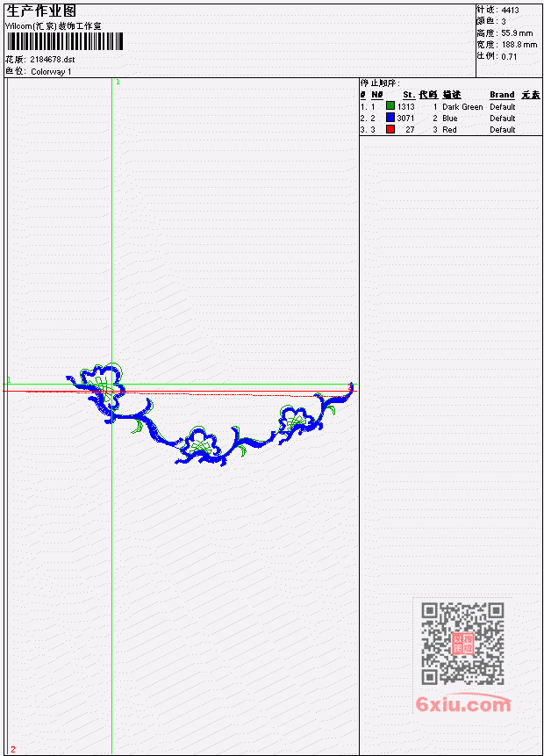
Task: Select the Blue description text
Action: [450, 119]
